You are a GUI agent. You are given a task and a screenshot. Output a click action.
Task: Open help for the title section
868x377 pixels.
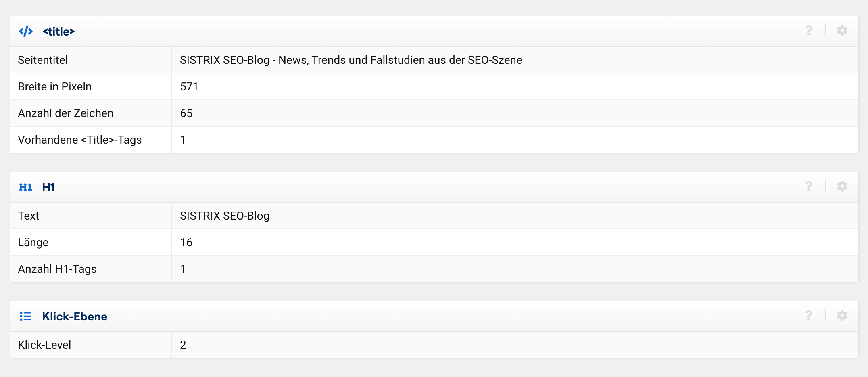pos(809,31)
